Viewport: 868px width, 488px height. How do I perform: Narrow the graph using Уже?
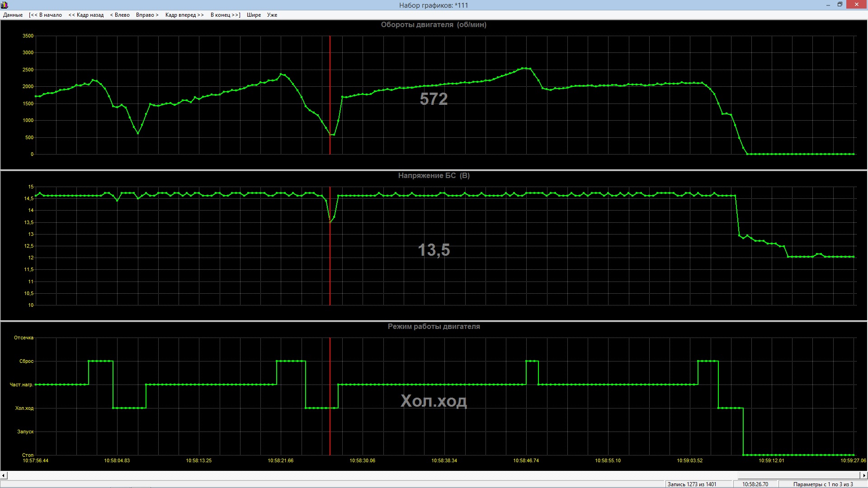click(272, 15)
